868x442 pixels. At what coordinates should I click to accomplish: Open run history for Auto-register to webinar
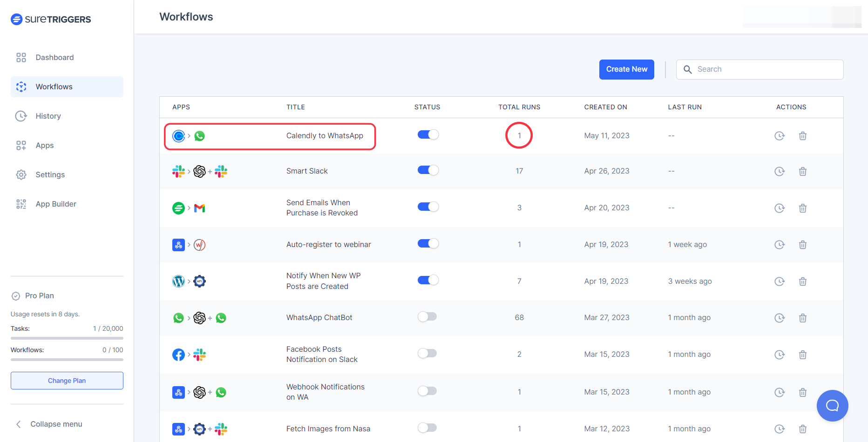(779, 245)
